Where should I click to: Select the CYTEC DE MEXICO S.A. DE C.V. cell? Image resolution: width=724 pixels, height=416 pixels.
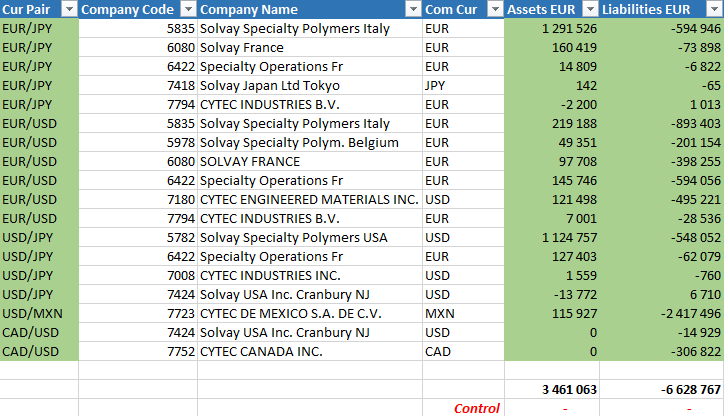pyautogui.click(x=310, y=314)
